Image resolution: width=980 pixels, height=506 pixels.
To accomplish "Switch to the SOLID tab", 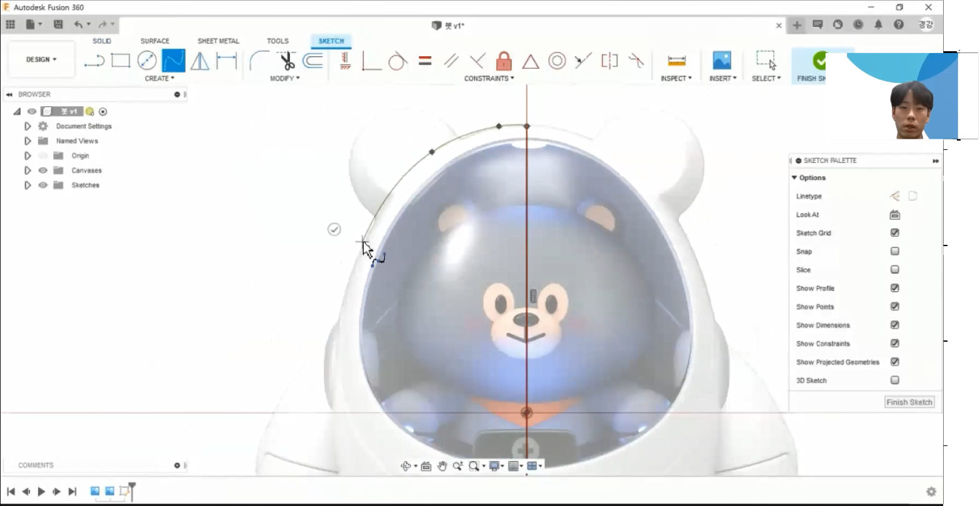I will pos(102,41).
